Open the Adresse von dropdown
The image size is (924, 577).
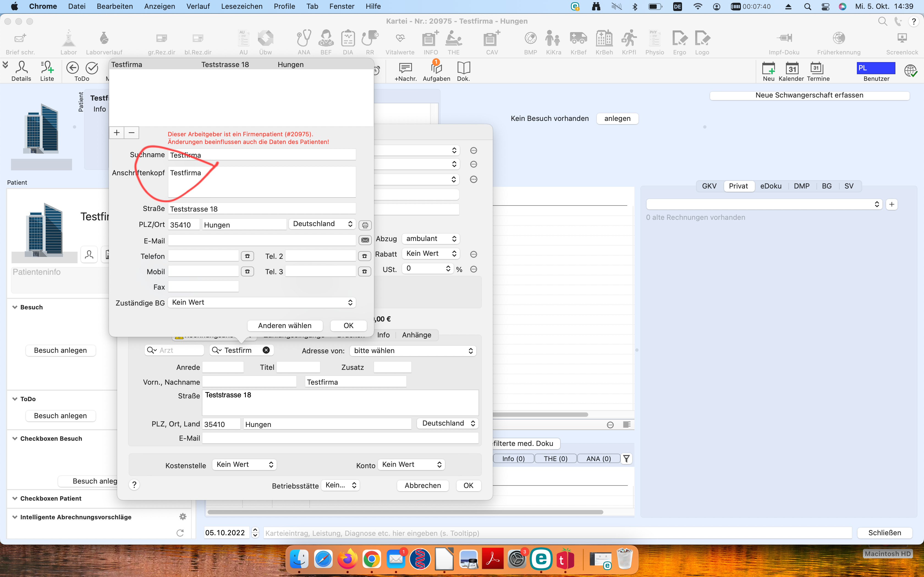point(413,350)
